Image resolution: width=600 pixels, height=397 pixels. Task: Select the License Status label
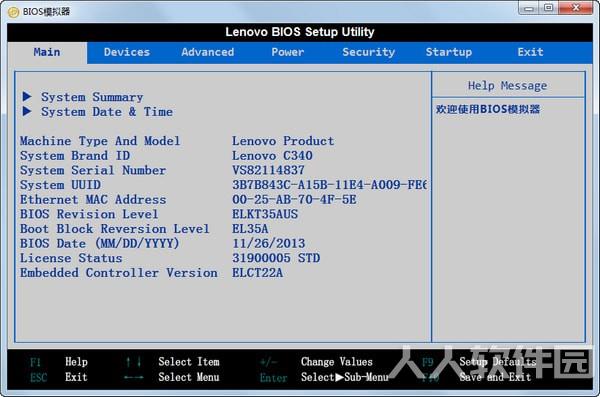(71, 258)
